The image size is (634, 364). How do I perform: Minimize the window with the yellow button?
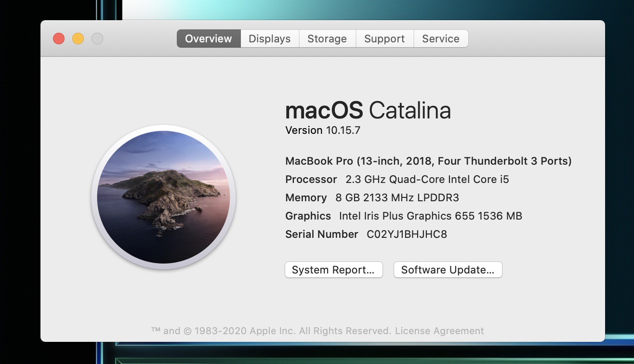(x=78, y=39)
